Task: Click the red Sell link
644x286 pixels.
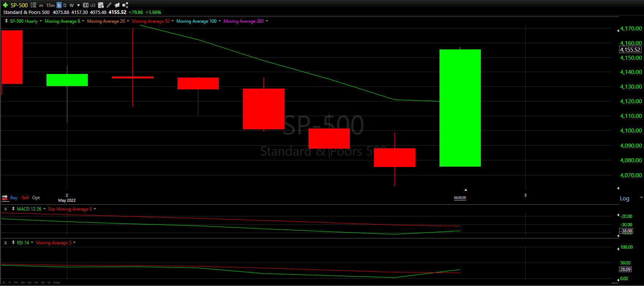Action: [25, 198]
